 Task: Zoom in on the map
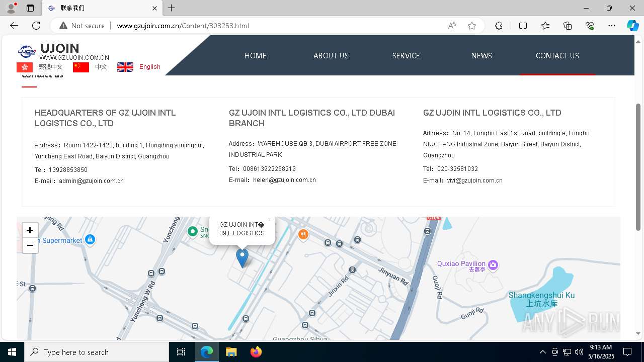30,230
